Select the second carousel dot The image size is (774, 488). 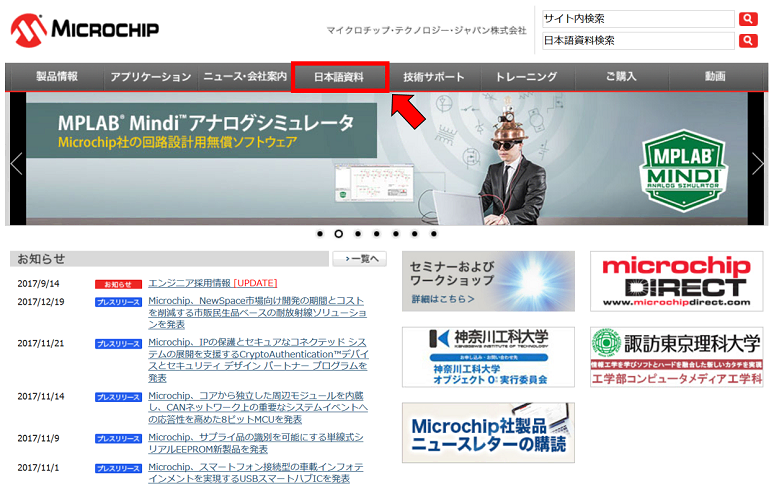[339, 234]
